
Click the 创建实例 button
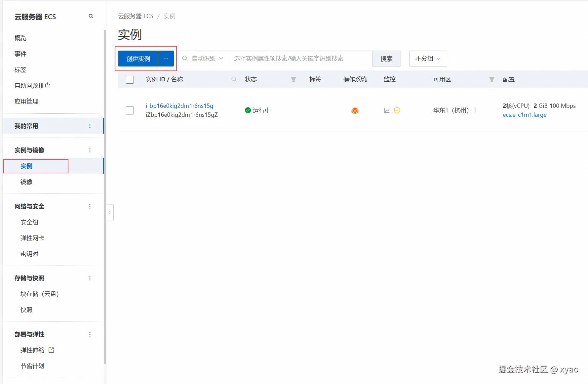click(x=138, y=59)
